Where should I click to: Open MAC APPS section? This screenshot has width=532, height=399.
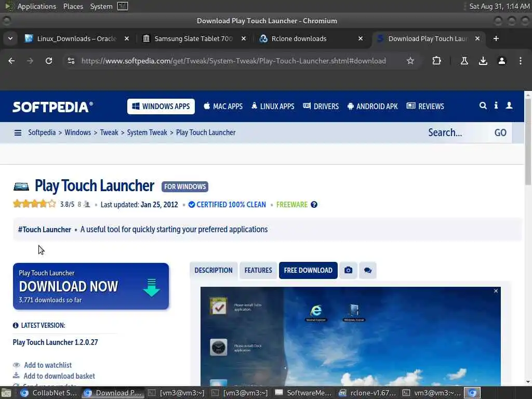point(223,106)
